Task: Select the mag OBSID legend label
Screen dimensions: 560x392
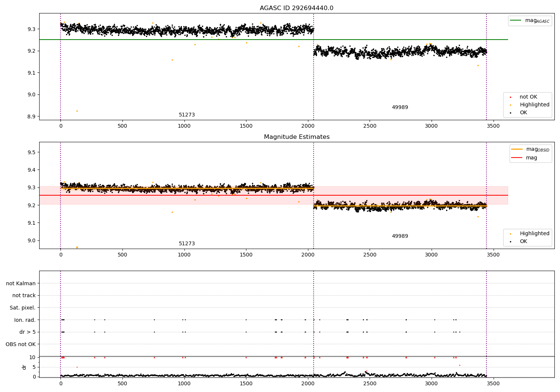Action: [538, 149]
